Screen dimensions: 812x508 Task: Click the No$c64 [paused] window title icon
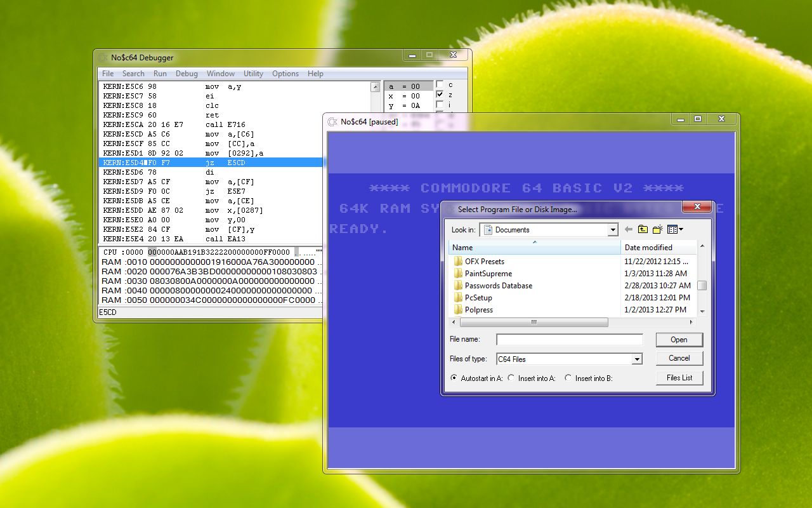[332, 121]
